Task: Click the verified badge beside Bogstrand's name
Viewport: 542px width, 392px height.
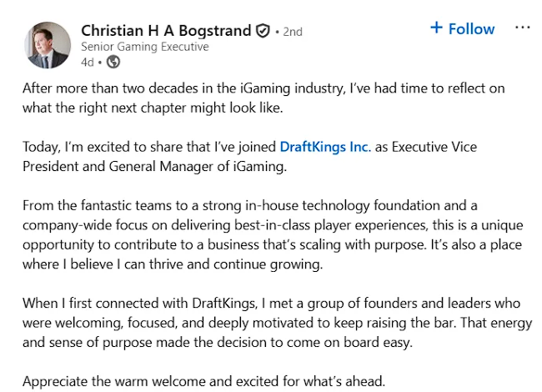Action: (263, 31)
